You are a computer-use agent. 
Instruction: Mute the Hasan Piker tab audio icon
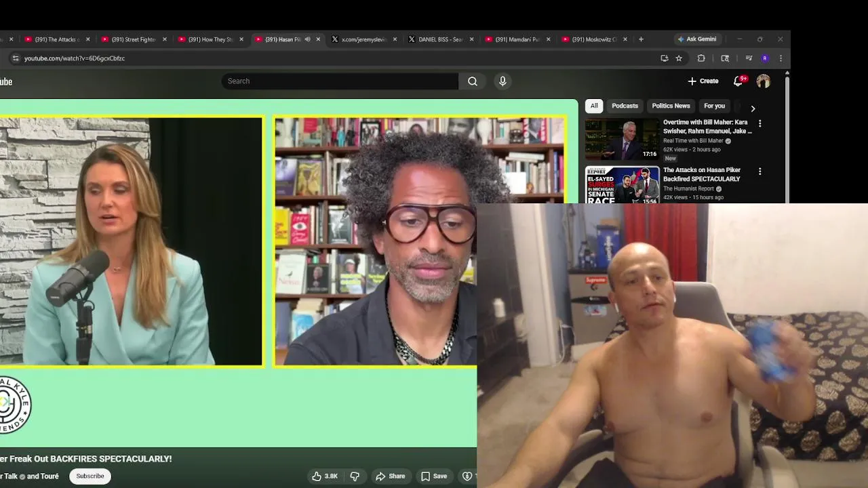307,39
